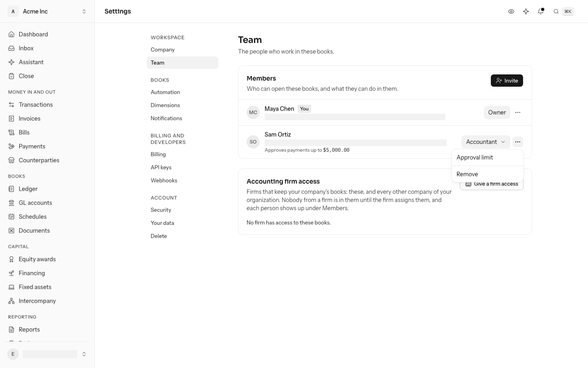This screenshot has width=588, height=368.
Task: View Counterparties list
Action: pos(47,160)
